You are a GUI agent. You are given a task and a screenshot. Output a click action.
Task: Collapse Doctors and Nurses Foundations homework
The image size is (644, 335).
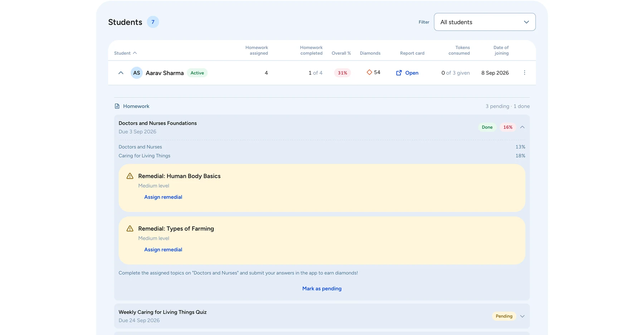coord(522,127)
